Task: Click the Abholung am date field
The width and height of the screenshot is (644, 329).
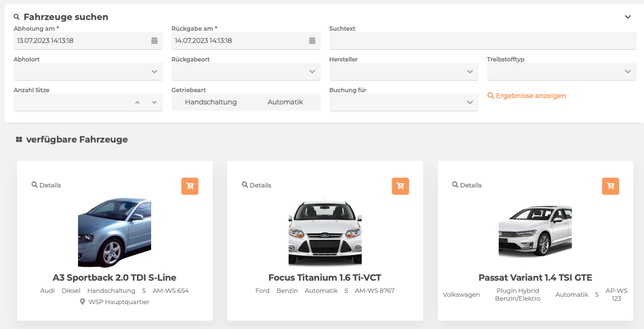Action: 88,41
